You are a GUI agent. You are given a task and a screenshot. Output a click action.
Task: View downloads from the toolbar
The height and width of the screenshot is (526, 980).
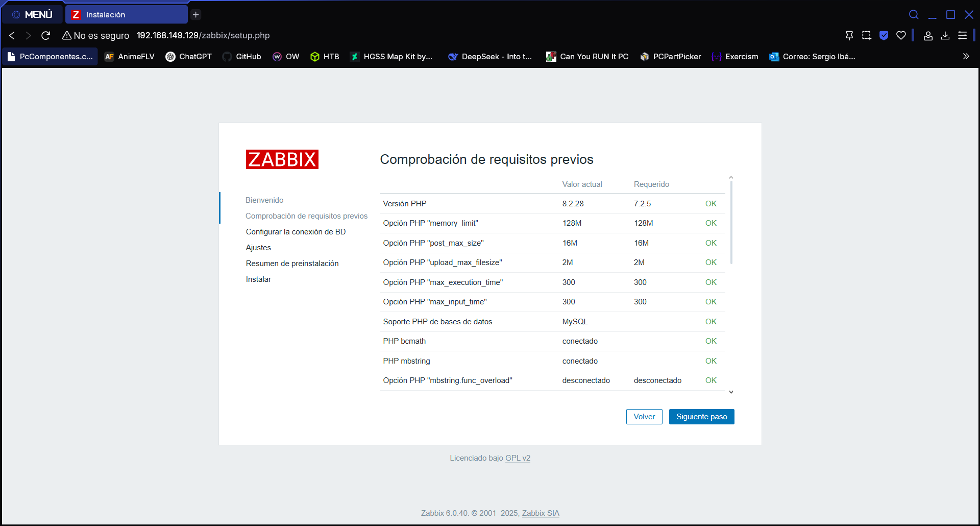point(945,35)
